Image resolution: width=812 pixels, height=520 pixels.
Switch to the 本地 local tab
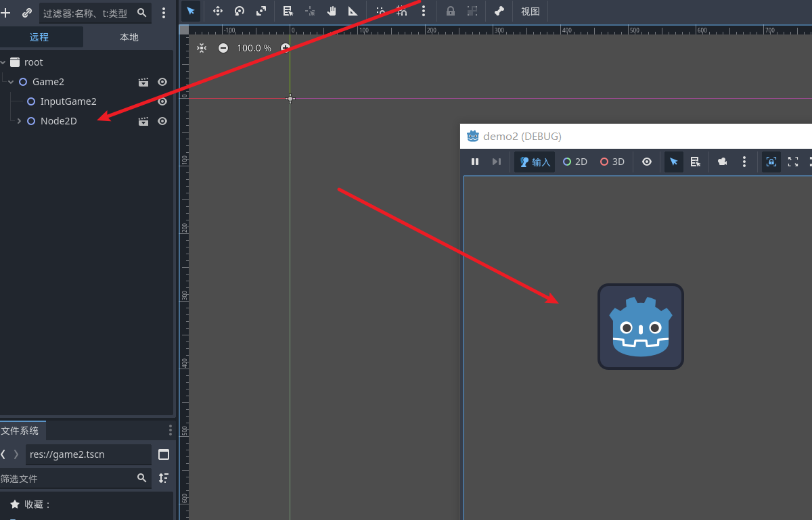tap(129, 37)
